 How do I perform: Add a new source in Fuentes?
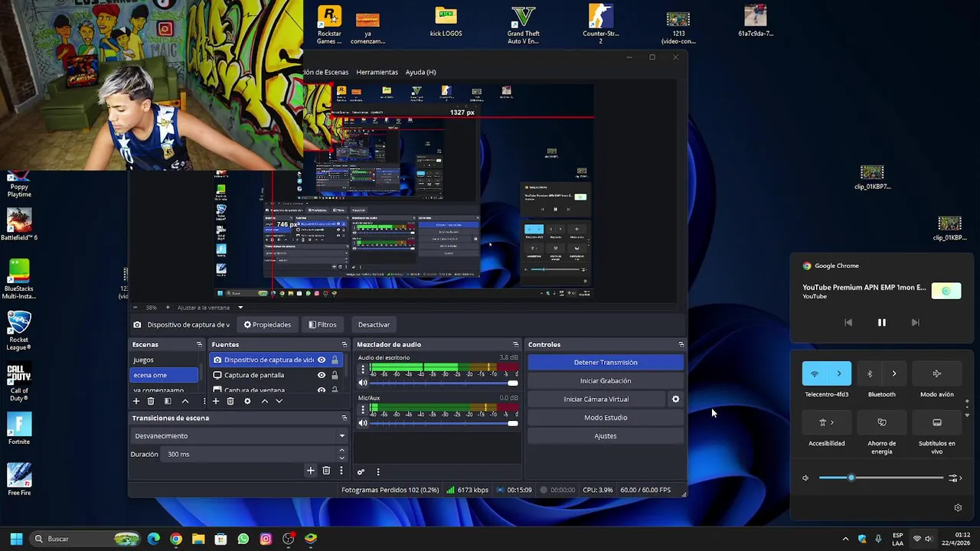[x=216, y=401]
